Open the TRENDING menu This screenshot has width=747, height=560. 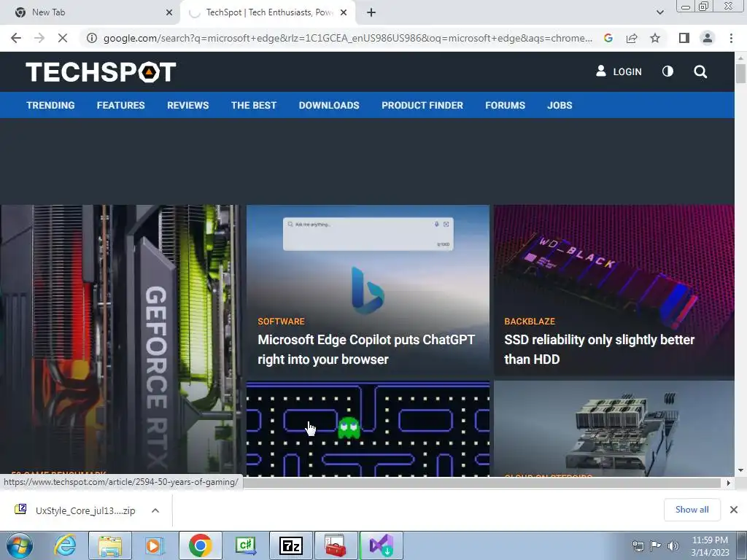click(50, 105)
